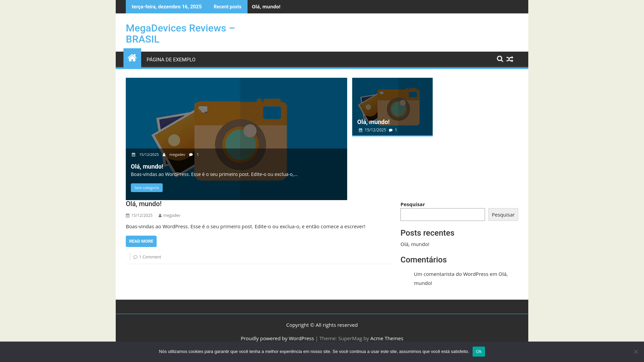Click the user icon beside megadev under the article
Screen dimensions: 644x362
[160, 216]
